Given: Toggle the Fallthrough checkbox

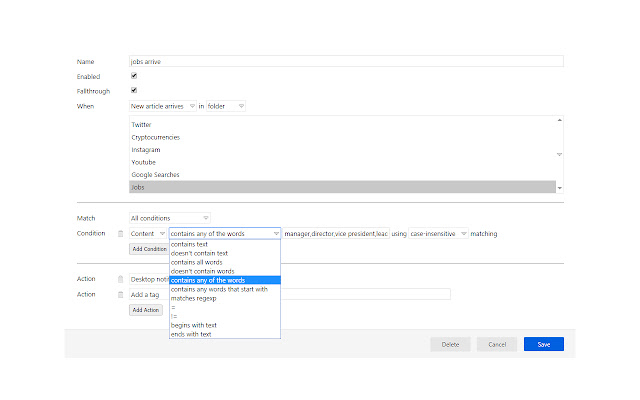Looking at the screenshot, I should click(134, 91).
